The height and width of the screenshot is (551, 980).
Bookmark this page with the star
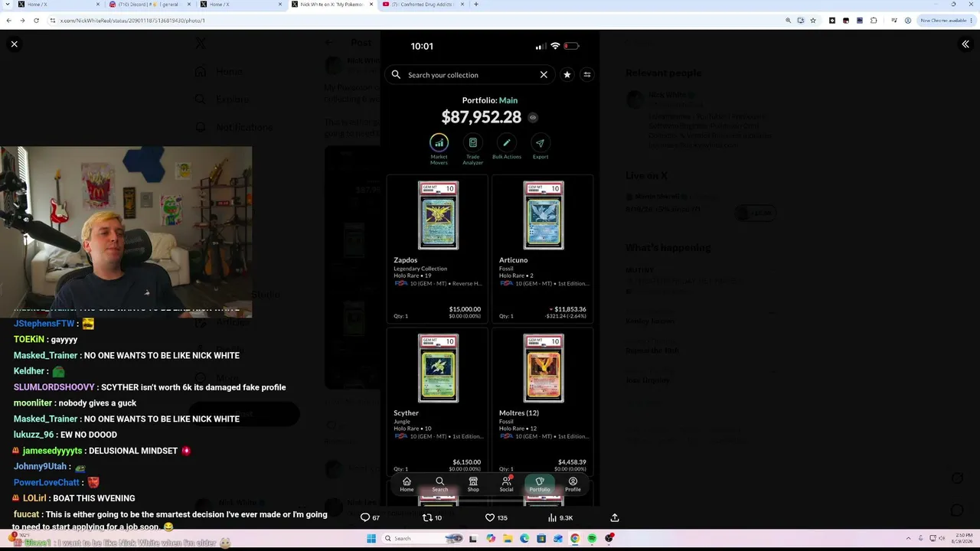point(813,21)
